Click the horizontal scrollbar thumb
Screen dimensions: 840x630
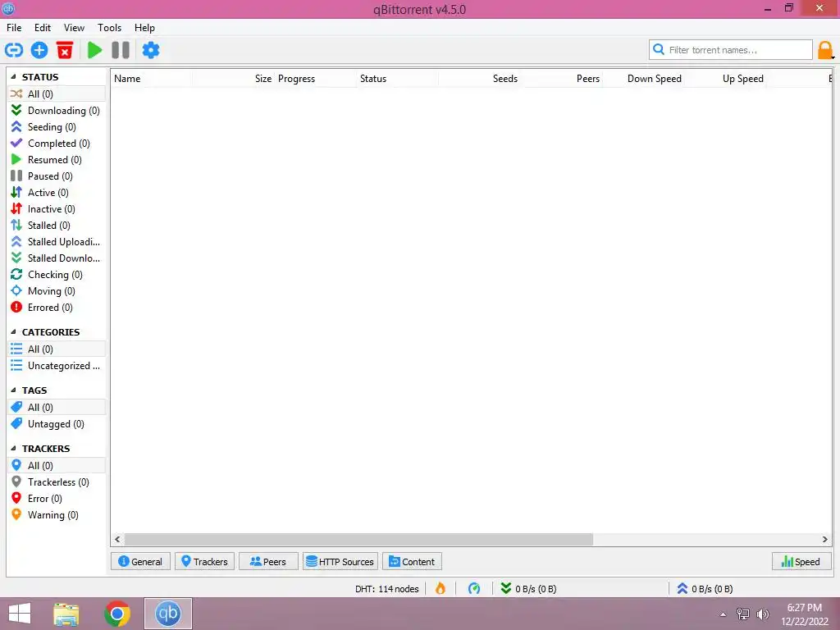[358, 539]
